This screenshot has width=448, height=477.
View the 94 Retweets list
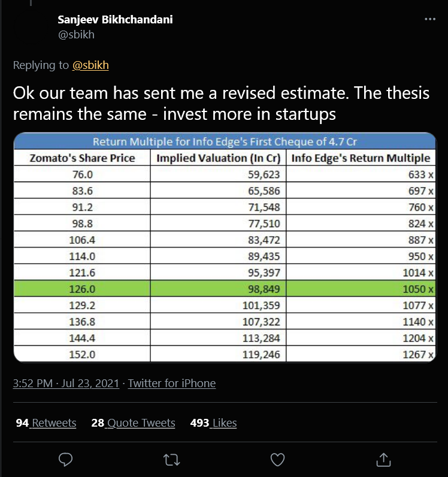[46, 423]
